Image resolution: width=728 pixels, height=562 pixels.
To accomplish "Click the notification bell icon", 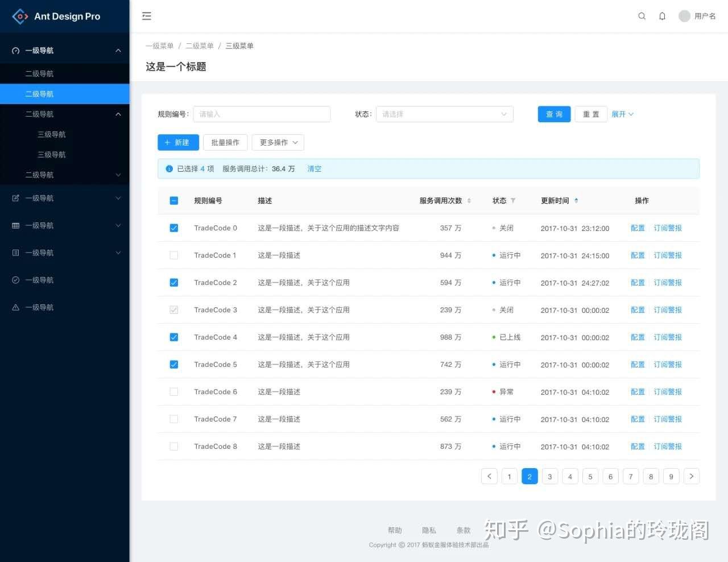I will point(662,16).
